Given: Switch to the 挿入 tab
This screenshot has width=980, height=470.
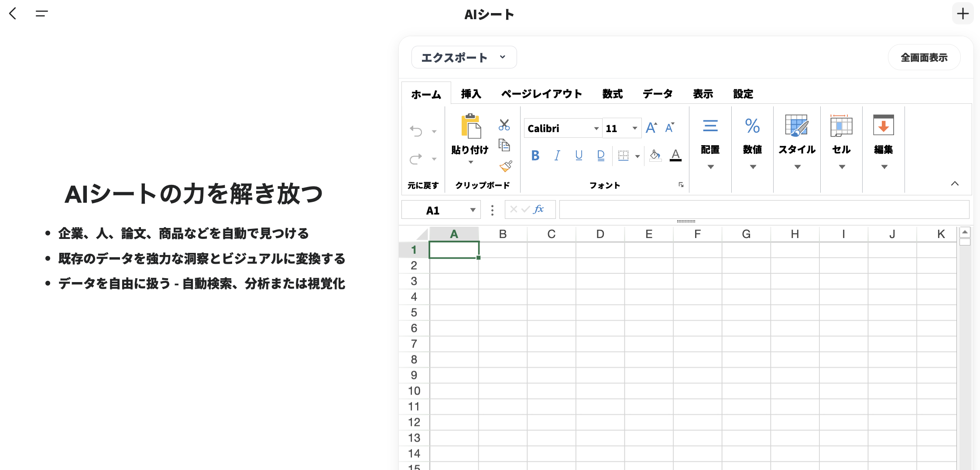Looking at the screenshot, I should click(x=471, y=94).
